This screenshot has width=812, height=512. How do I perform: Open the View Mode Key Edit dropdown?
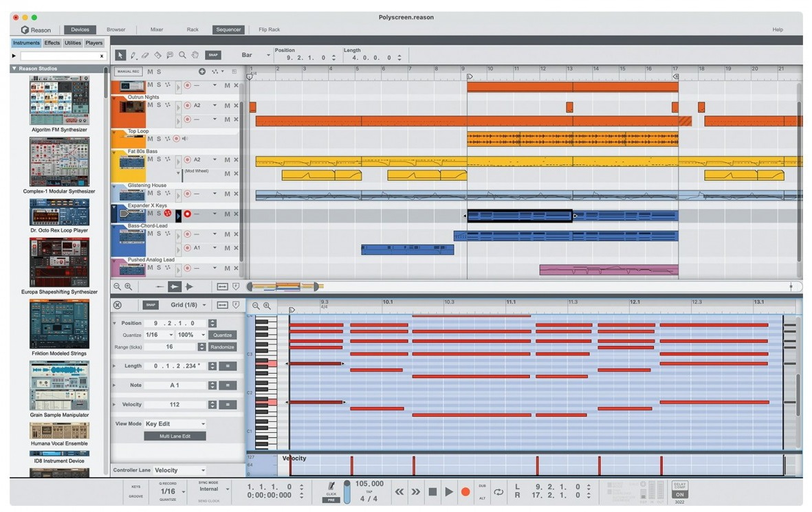(175, 424)
